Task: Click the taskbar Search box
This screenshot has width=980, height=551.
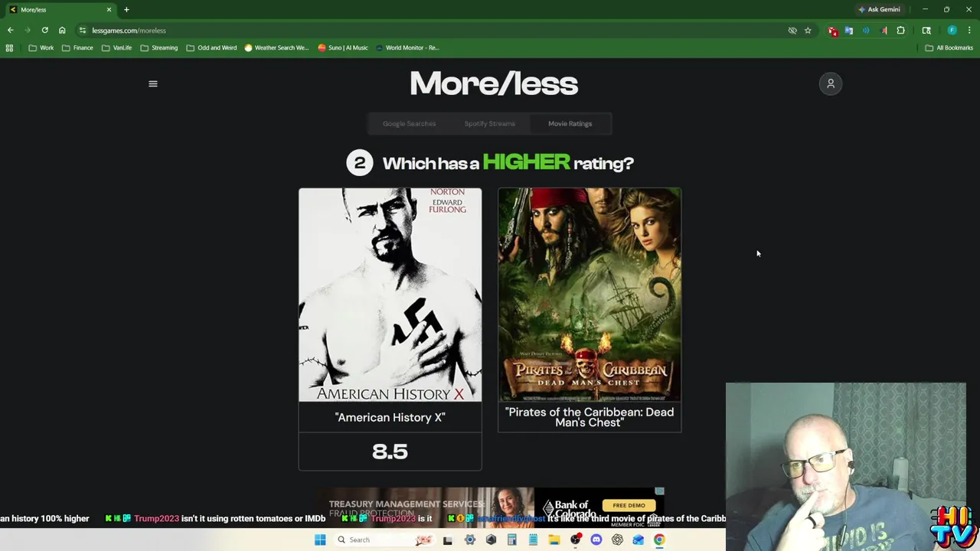Action: click(384, 540)
